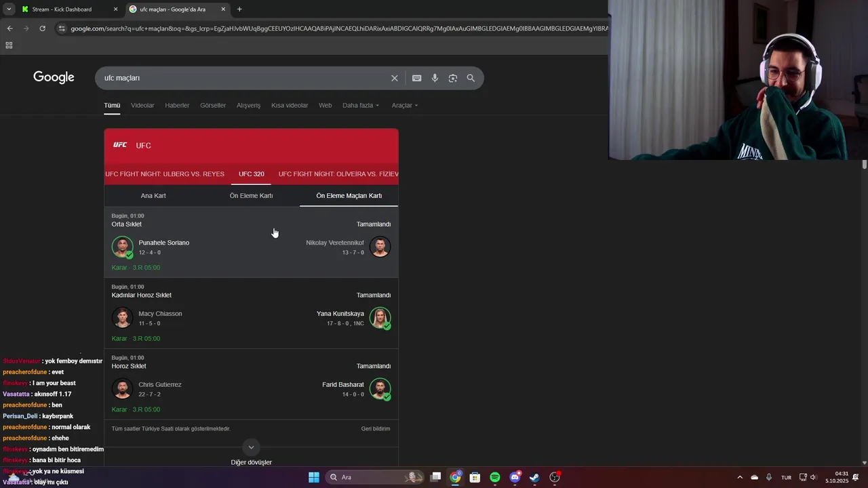Close the Stream - Kick Dashboard tab

coord(115,9)
